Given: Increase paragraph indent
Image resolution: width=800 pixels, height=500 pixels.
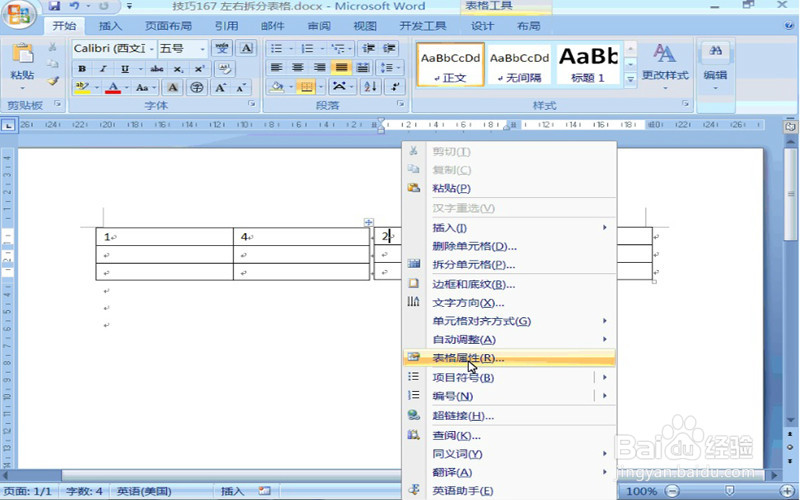Looking at the screenshot, I should click(x=389, y=48).
